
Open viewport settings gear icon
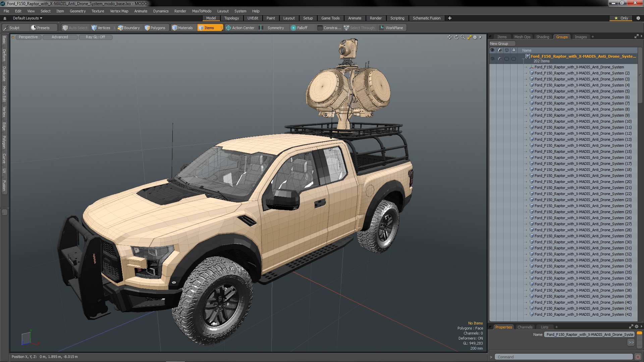(475, 37)
